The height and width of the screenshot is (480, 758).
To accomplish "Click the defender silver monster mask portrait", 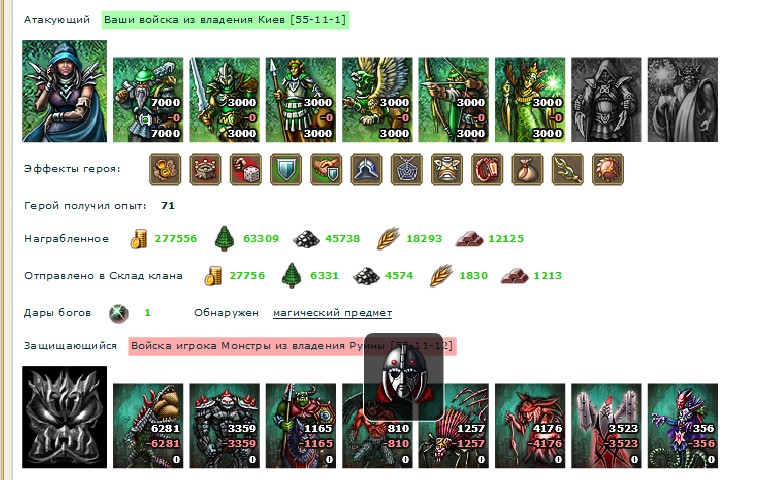I will pos(64,417).
